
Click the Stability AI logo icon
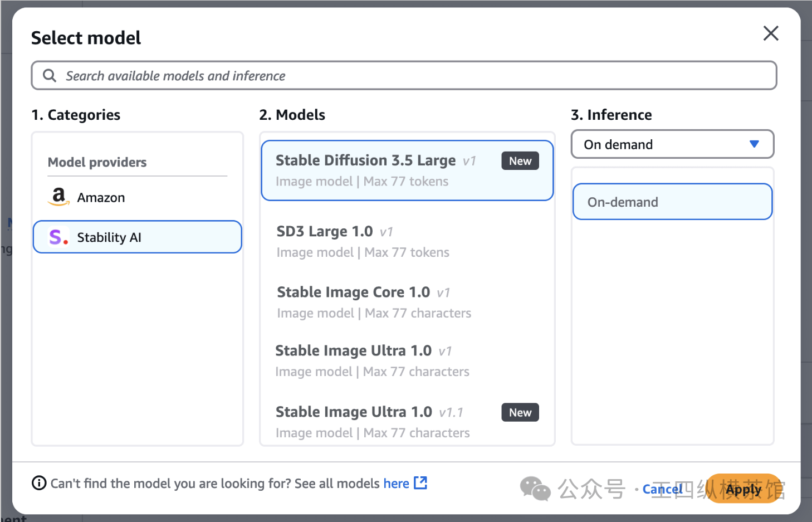click(58, 237)
